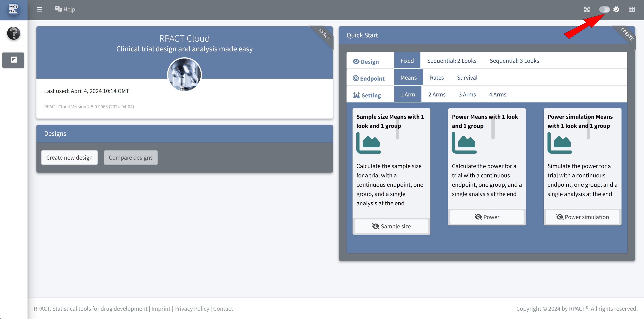Screen dimensions: 644x319
Task: Click the settings gear icon
Action: [616, 9]
